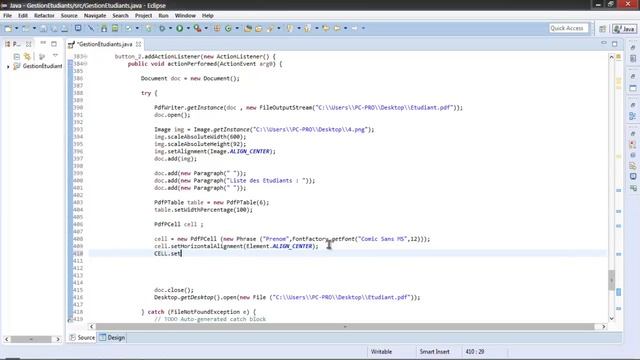
Task: Click the Search flashlight toolbar icon
Action: [x=270, y=28]
